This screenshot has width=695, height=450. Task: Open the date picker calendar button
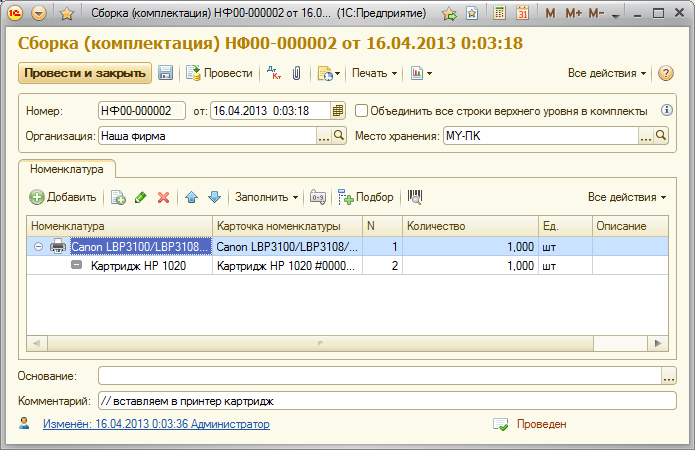tap(338, 111)
